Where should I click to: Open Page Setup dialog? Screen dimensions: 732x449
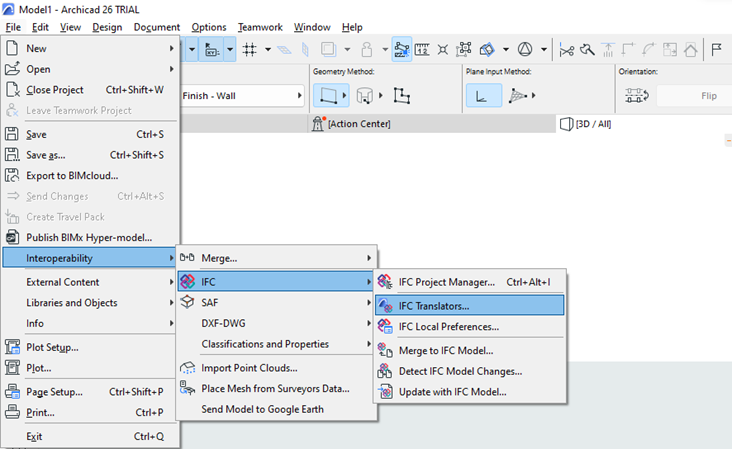point(90,392)
